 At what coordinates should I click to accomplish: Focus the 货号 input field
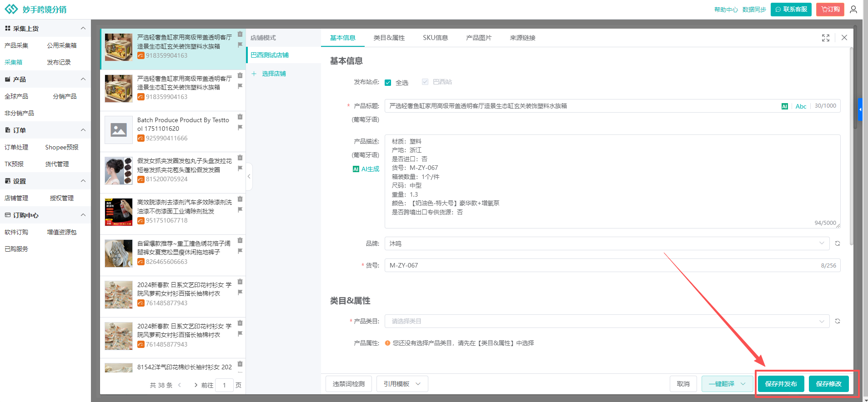click(x=612, y=265)
